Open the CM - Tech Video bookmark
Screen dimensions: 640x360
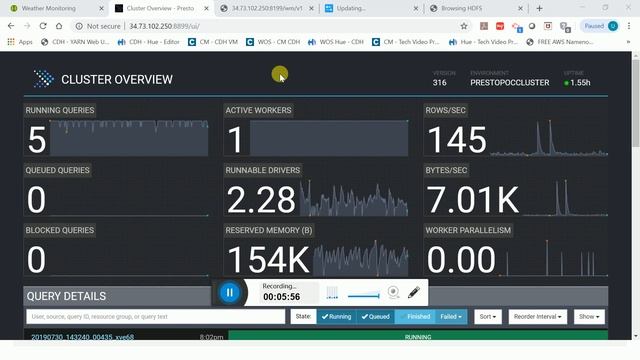pyautogui.click(x=406, y=42)
